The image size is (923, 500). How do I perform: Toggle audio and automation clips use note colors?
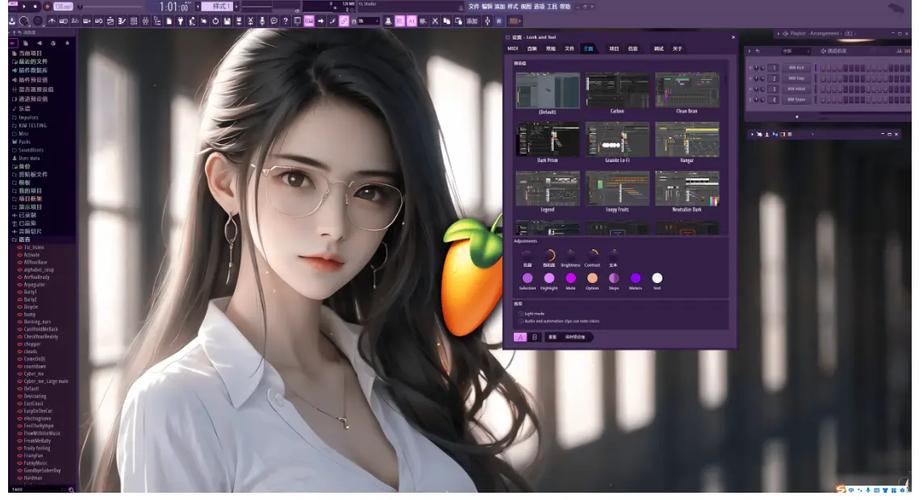(x=521, y=321)
